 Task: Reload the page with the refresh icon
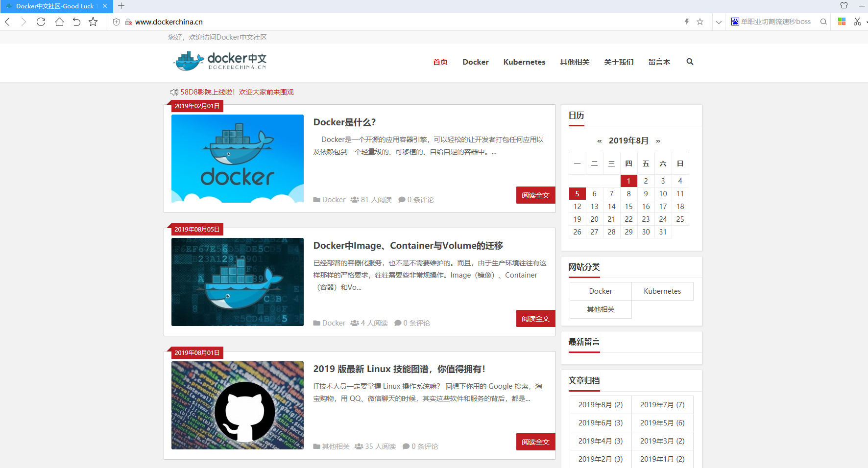[x=41, y=22]
